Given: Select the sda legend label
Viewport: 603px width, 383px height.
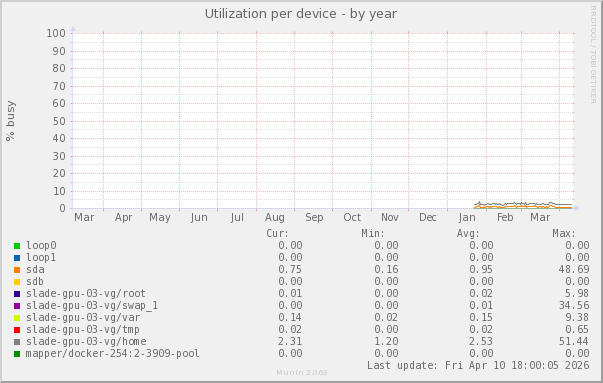Looking at the screenshot, I should click(x=35, y=269).
